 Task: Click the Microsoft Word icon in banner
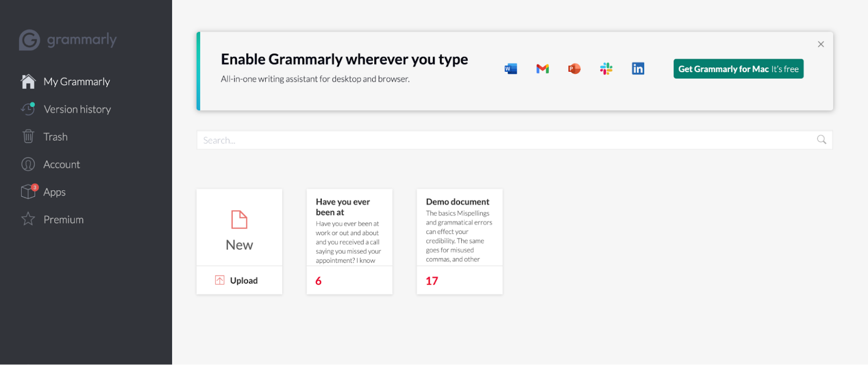(x=510, y=69)
